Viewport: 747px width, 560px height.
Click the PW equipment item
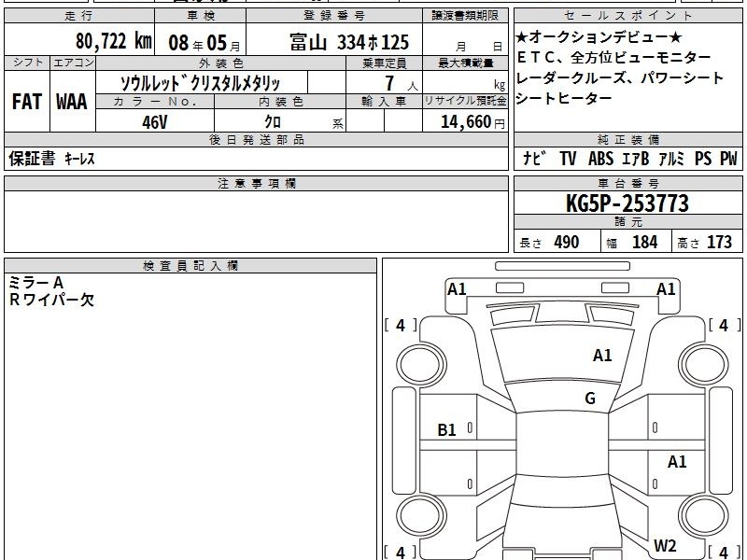pos(728,159)
